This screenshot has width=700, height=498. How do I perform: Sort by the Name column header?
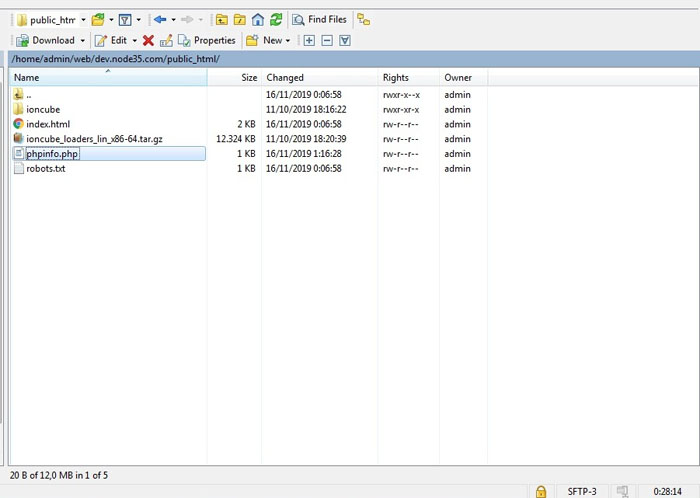tap(108, 78)
